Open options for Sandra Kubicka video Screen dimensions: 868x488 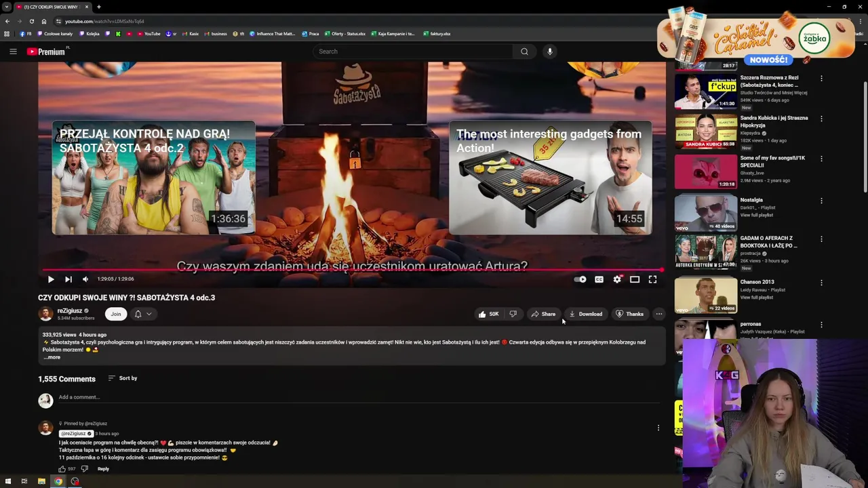(821, 119)
